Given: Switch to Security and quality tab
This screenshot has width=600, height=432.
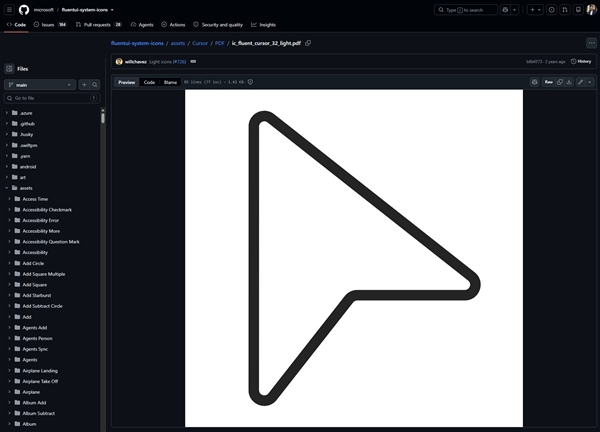Looking at the screenshot, I should tap(218, 24).
